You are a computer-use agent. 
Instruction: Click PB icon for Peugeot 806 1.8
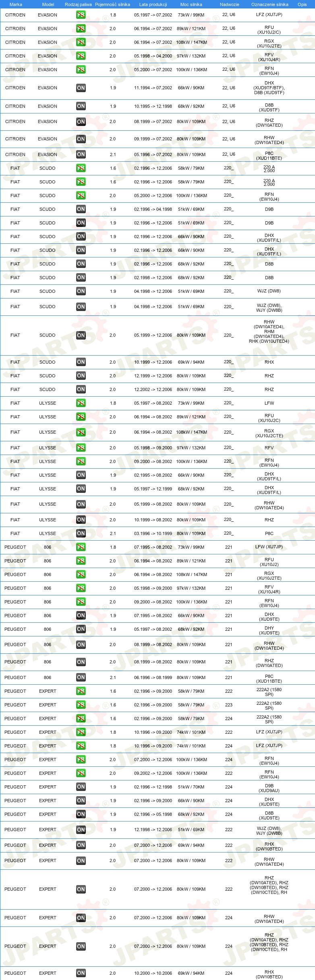81,547
